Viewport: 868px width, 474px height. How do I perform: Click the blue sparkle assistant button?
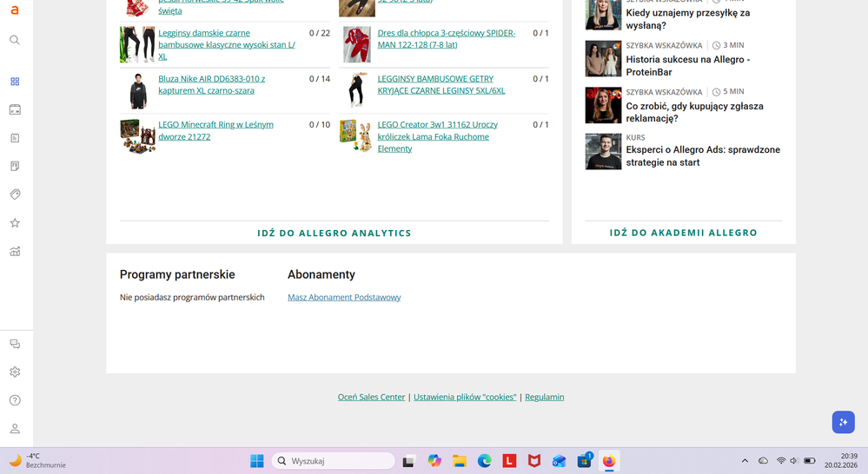[843, 422]
